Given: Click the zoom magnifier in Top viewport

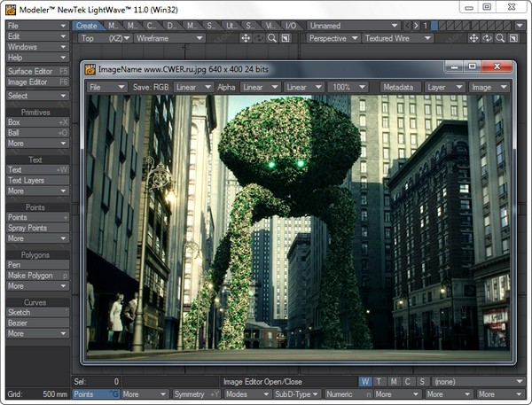Looking at the screenshot, I should [272, 38].
